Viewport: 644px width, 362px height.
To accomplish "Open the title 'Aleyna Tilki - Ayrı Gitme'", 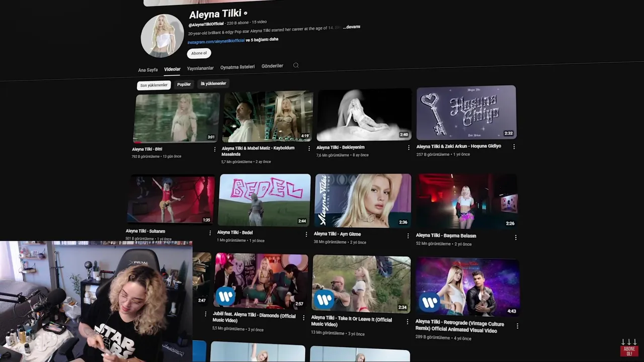I will click(x=337, y=234).
